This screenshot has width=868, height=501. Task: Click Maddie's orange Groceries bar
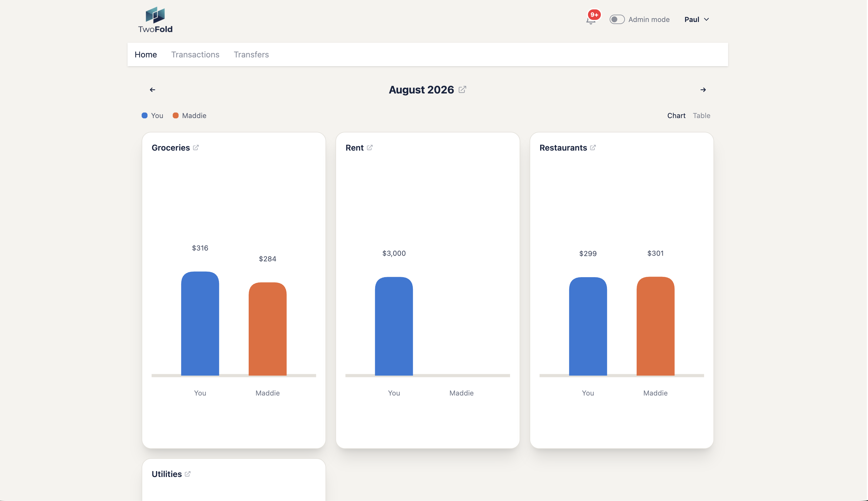click(267, 329)
